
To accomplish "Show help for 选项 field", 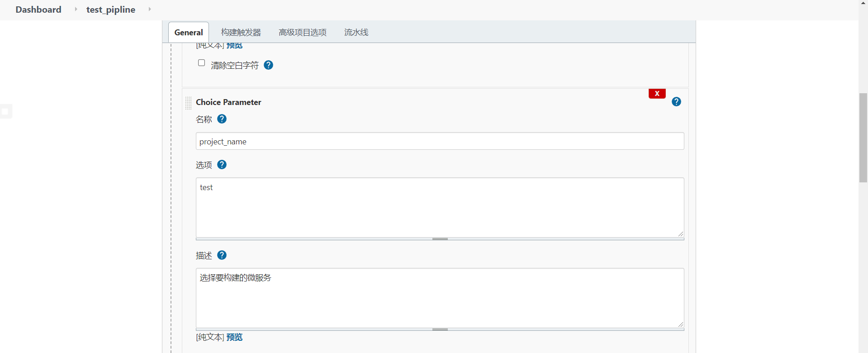I will [222, 165].
